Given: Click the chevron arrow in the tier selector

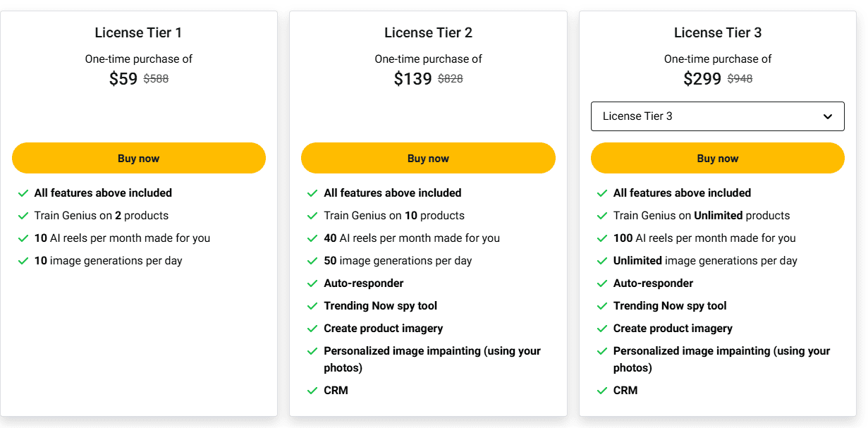Looking at the screenshot, I should tap(830, 116).
